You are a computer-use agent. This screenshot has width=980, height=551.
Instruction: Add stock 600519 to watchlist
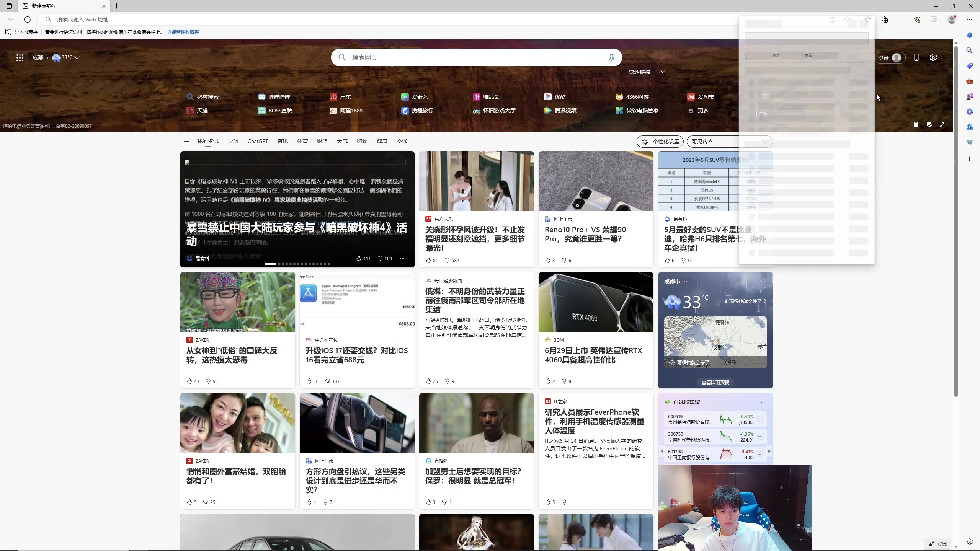click(x=760, y=419)
